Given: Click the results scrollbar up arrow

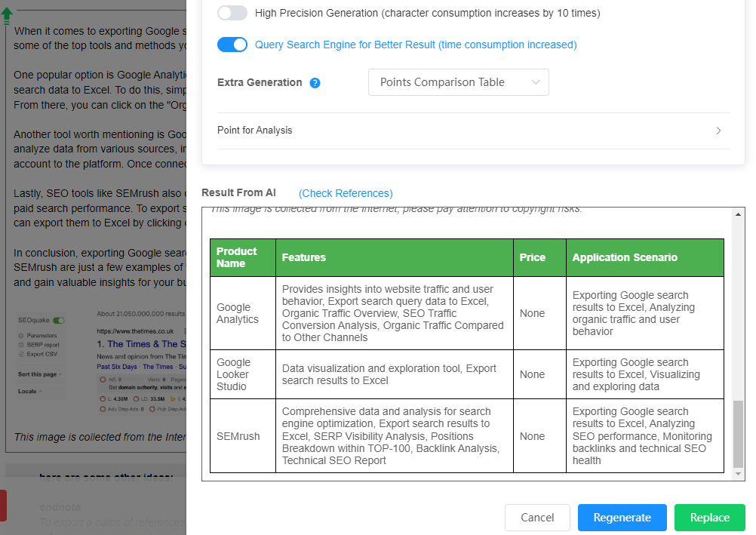Looking at the screenshot, I should [738, 214].
